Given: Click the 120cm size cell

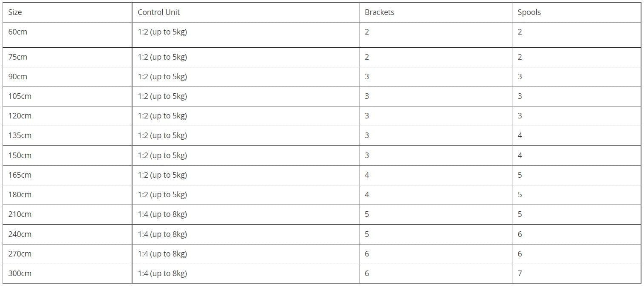Looking at the screenshot, I should click(x=20, y=116).
